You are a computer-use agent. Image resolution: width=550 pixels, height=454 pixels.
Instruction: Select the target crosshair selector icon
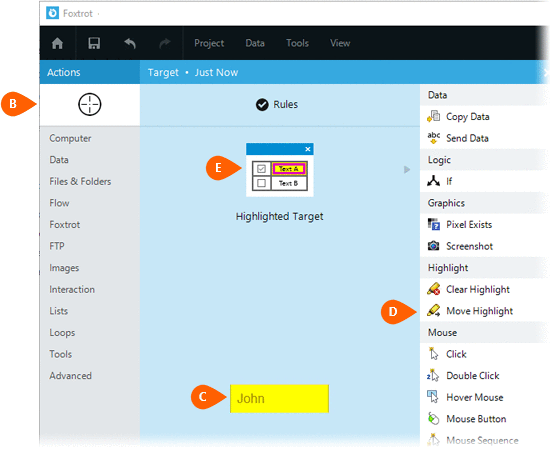click(90, 105)
